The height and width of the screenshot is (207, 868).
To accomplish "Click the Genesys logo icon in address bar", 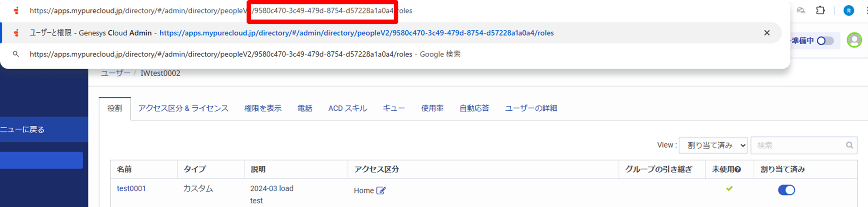I will point(16,10).
